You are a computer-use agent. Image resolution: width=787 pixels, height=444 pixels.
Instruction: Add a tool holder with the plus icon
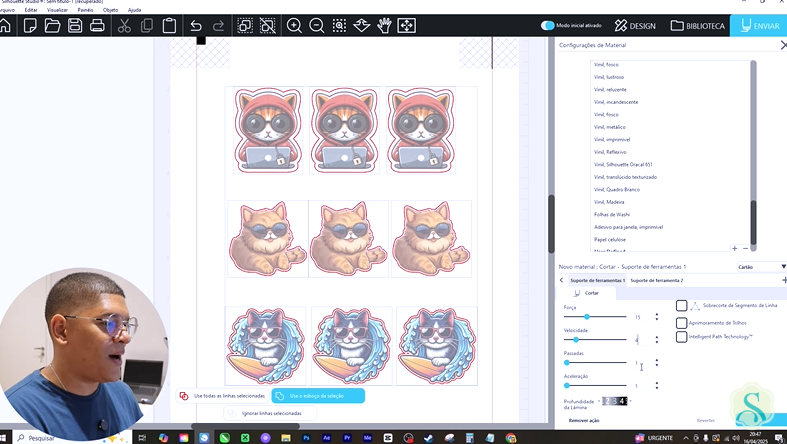(x=784, y=280)
